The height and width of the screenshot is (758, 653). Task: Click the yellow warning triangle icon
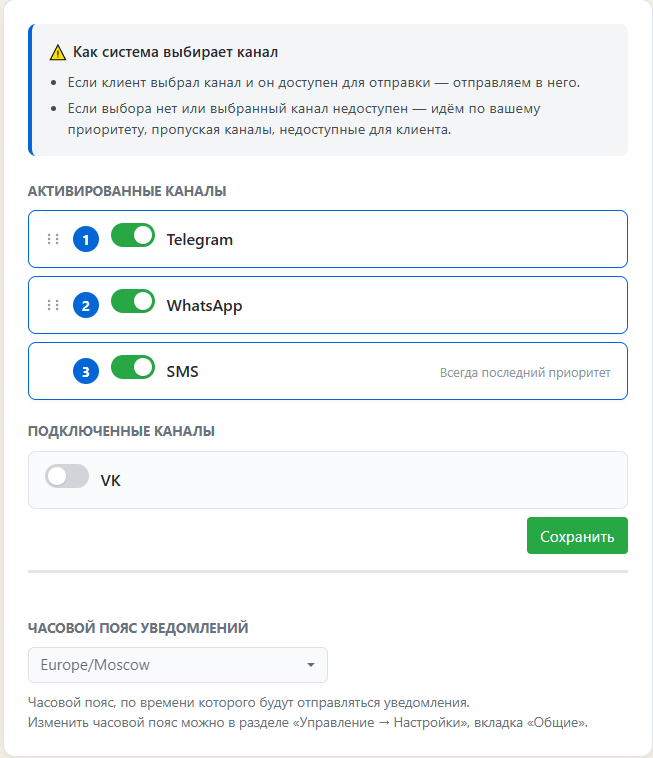tap(58, 52)
